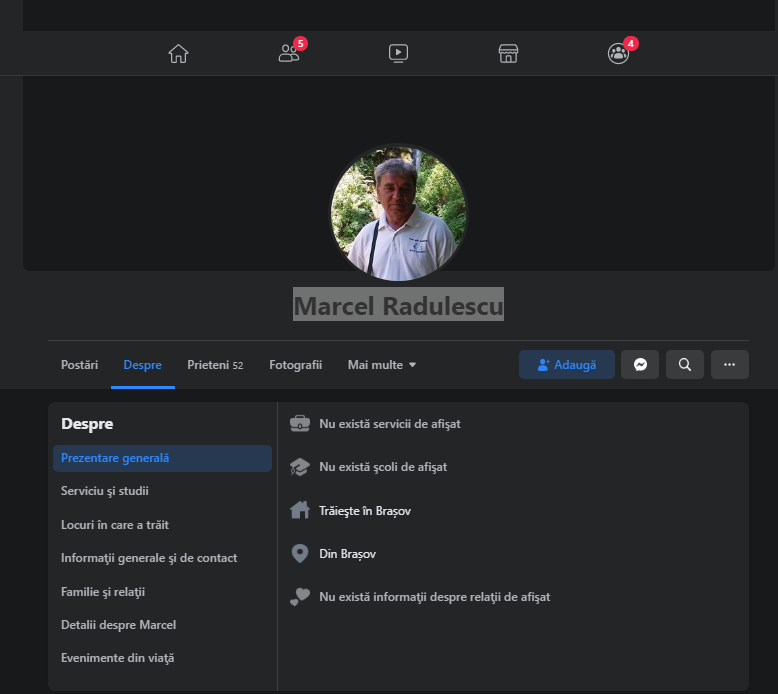Click the briefcase icon for workplaces

point(300,424)
